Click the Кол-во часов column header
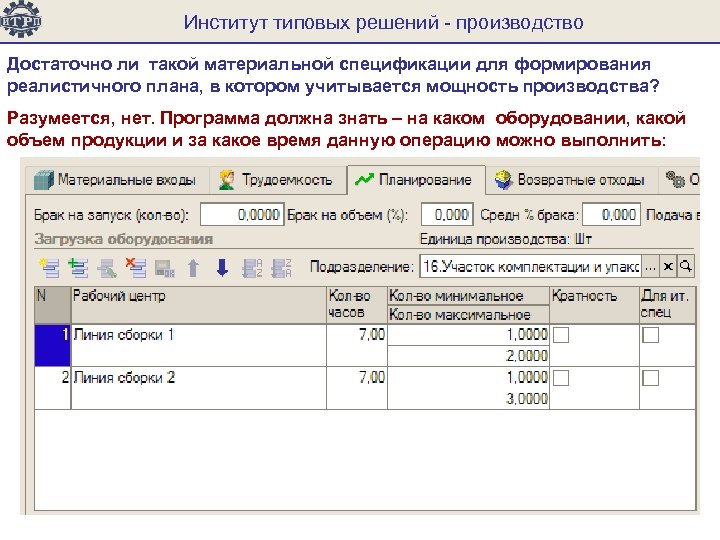This screenshot has width=720, height=540. coord(357,305)
